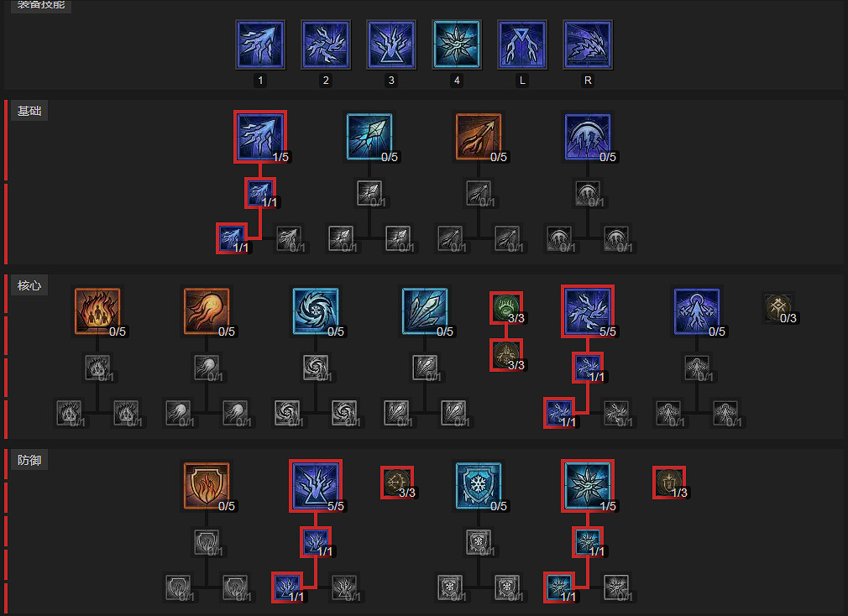Toggle the unallocated core passive node 0/3
The width and height of the screenshot is (848, 616).
[779, 307]
